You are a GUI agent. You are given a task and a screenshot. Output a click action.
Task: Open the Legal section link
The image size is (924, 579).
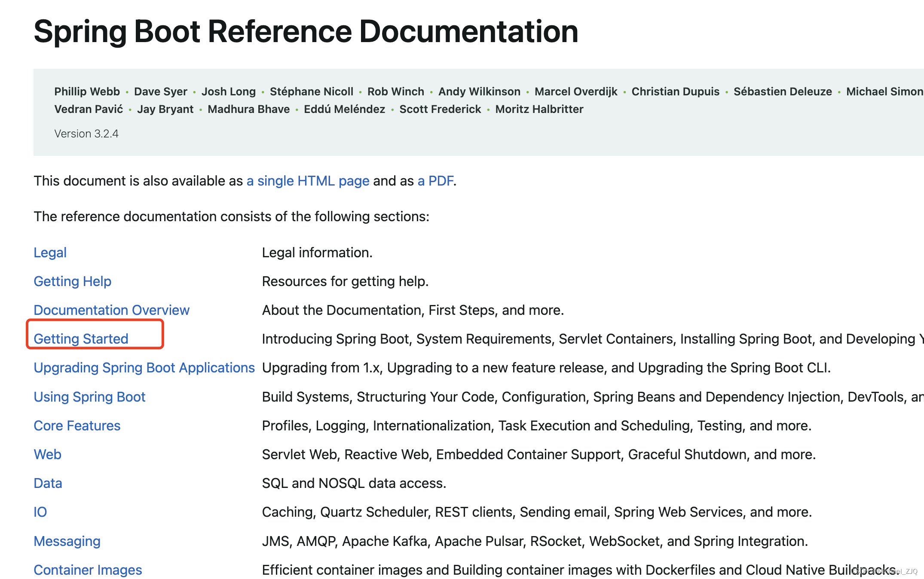(x=50, y=253)
